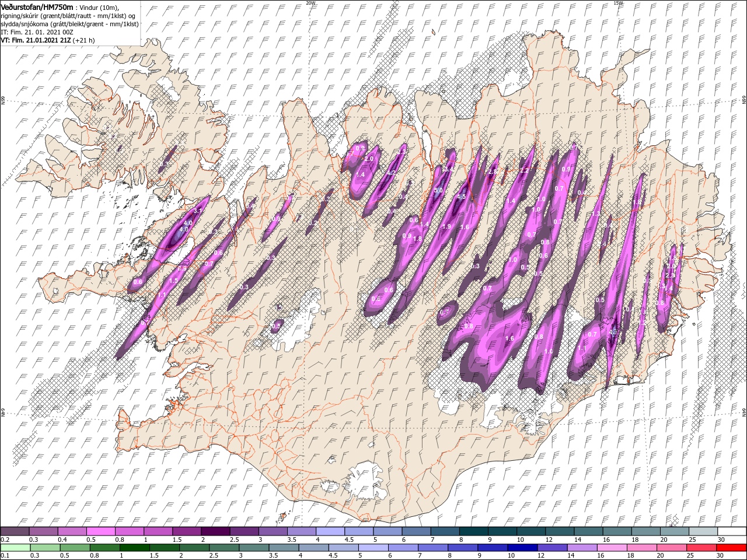Screen dimensions: 747x560
Task: Click the 0.2 label under the upper scale
Action: coord(5,540)
